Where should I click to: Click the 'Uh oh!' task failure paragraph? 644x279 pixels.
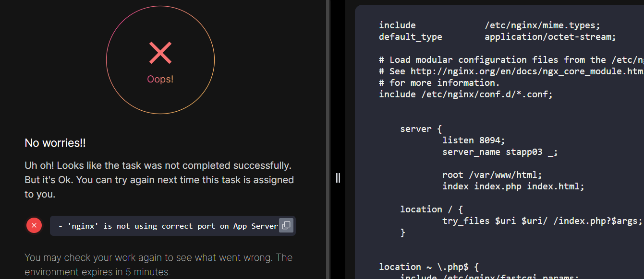point(159,180)
